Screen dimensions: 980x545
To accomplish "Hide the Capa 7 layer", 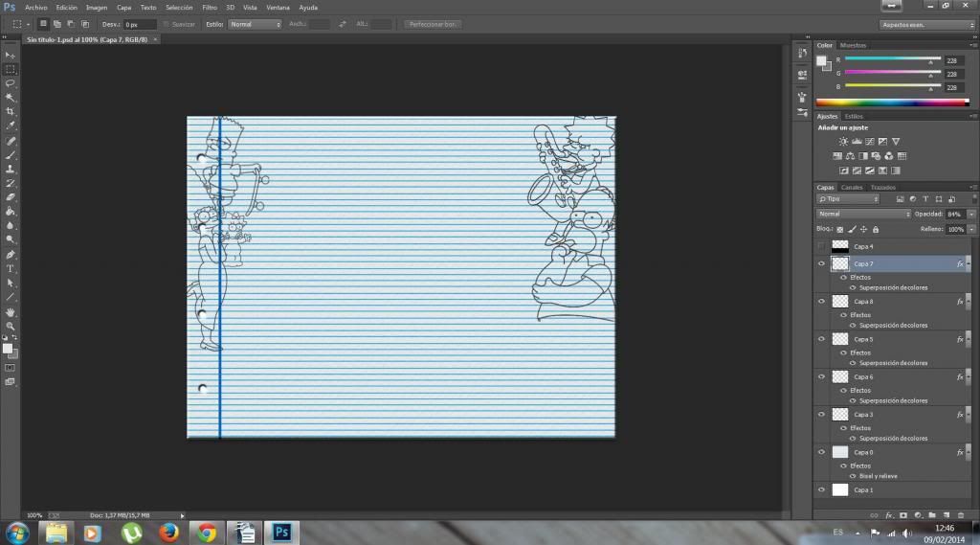I will click(x=821, y=263).
